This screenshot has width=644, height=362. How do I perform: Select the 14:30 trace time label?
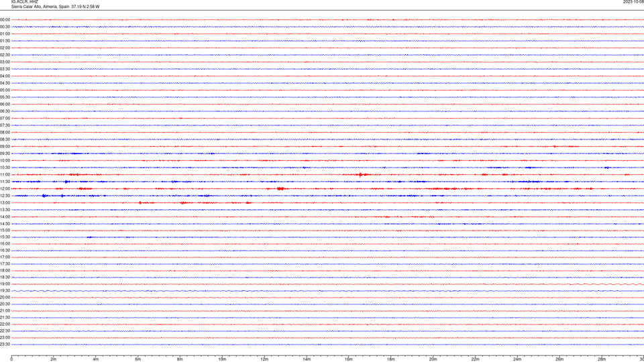tap(5, 224)
